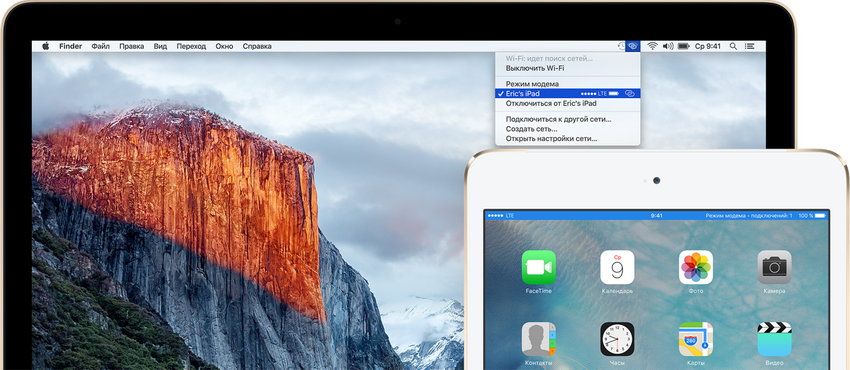Select the checked Eric's iPad network
This screenshot has width=850, height=370.
[568, 94]
